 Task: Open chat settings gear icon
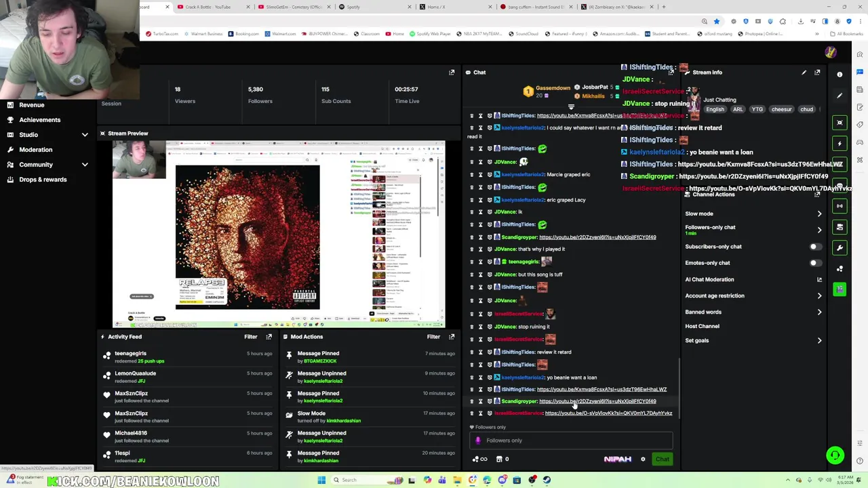(643, 460)
